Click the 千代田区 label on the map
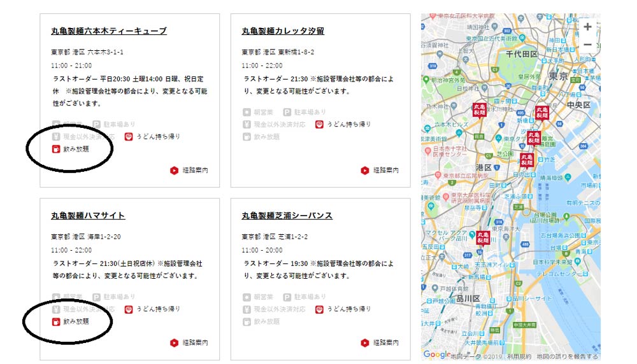 point(521,54)
